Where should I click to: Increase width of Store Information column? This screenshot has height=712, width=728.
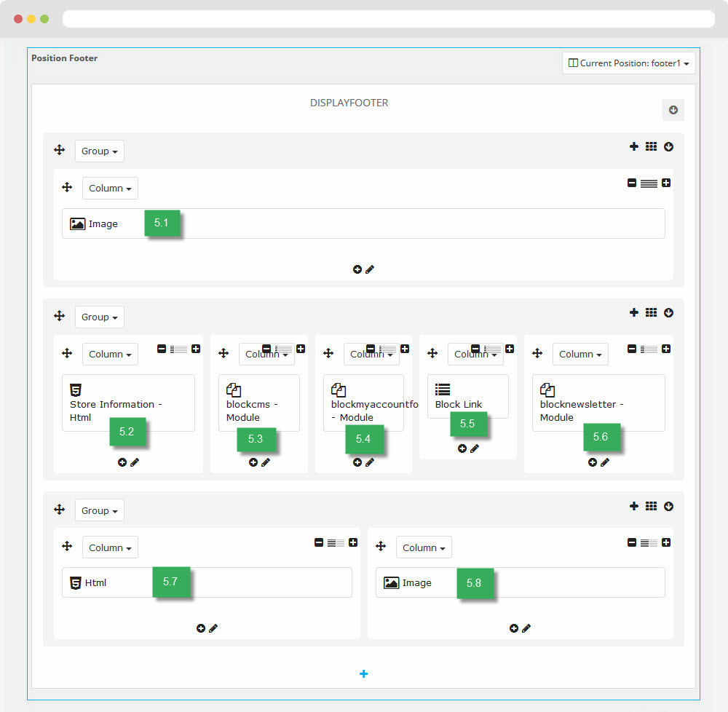pyautogui.click(x=196, y=349)
